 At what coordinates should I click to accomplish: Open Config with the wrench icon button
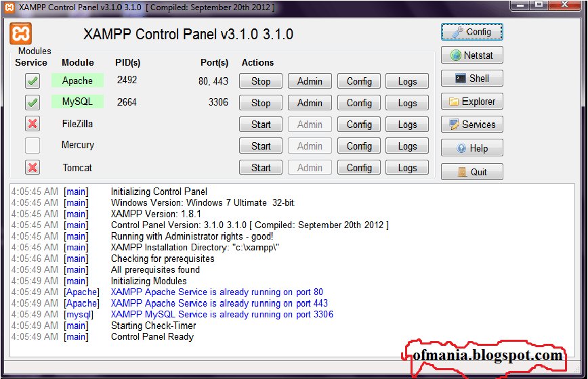click(x=471, y=32)
